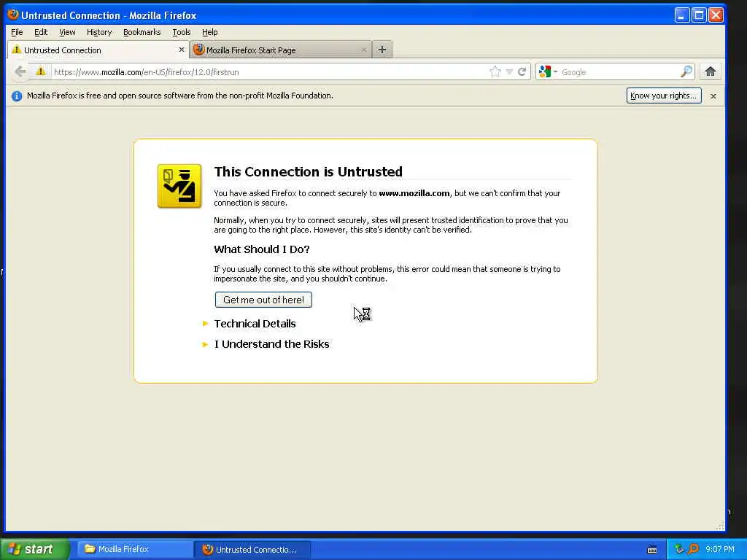
Task: Click the Firefox icon in title bar
Action: tap(13, 15)
